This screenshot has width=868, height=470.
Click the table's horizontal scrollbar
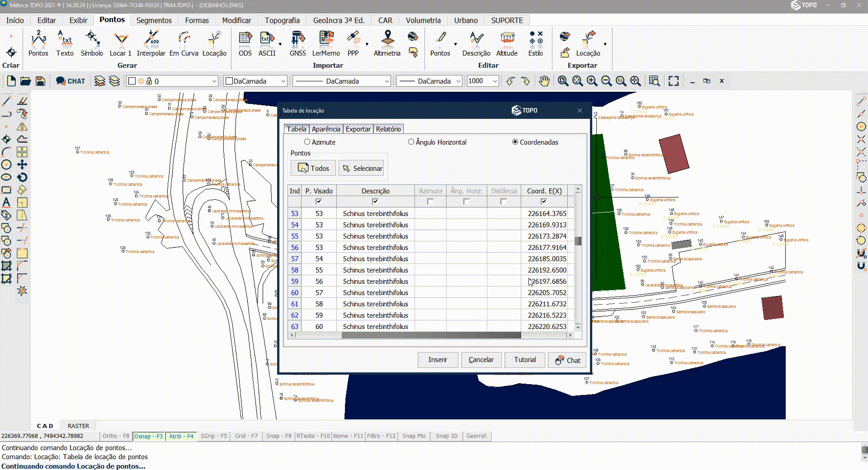pyautogui.click(x=431, y=335)
